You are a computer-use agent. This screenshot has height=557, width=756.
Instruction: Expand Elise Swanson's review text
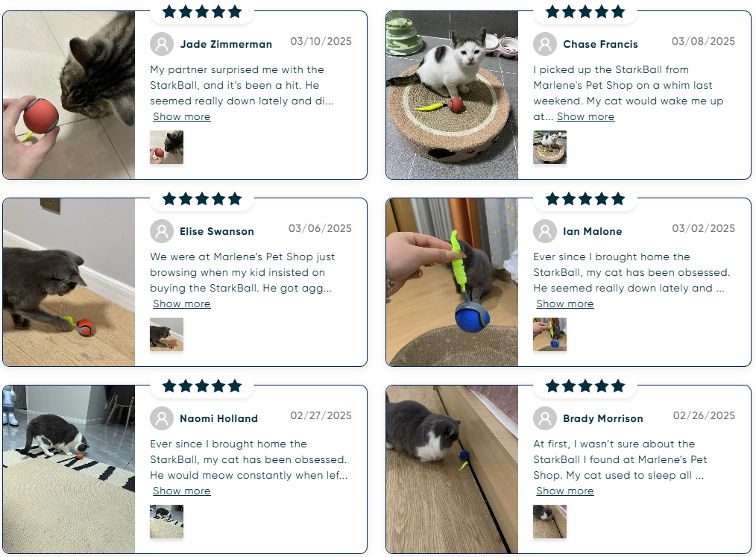(182, 303)
